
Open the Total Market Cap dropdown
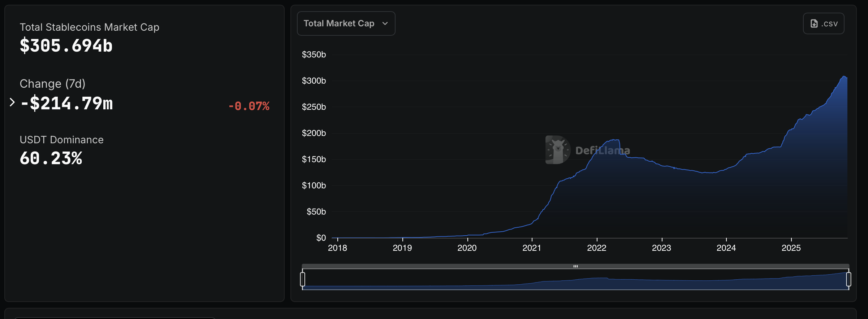point(345,23)
